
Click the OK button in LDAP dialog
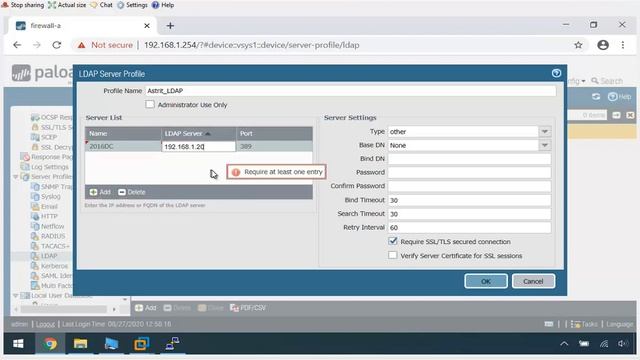486,281
